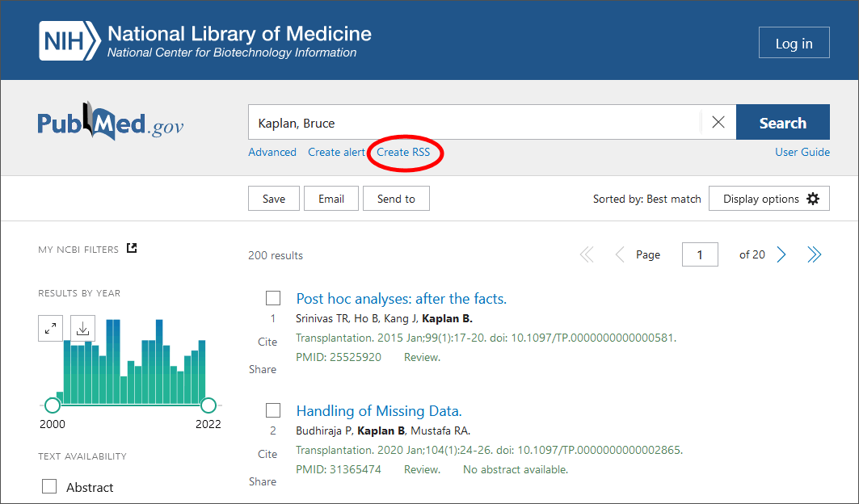Expand the Results by Year chart
The height and width of the screenshot is (504, 859).
pos(50,328)
